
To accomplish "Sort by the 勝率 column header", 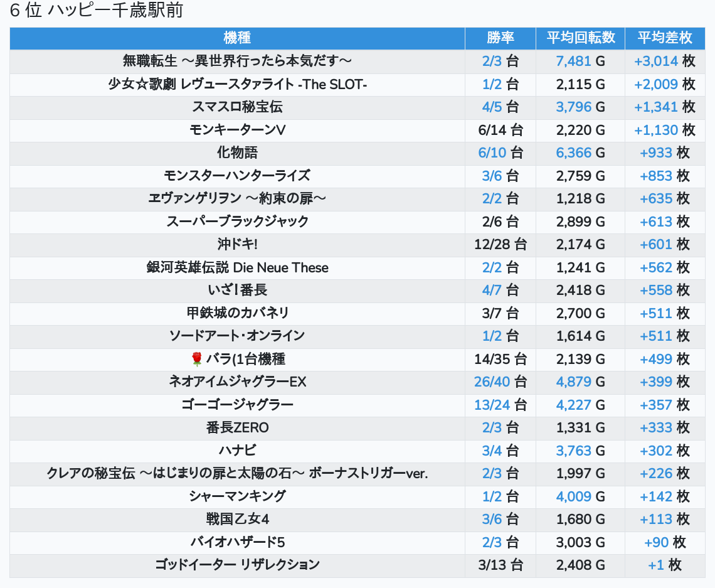I will click(500, 38).
